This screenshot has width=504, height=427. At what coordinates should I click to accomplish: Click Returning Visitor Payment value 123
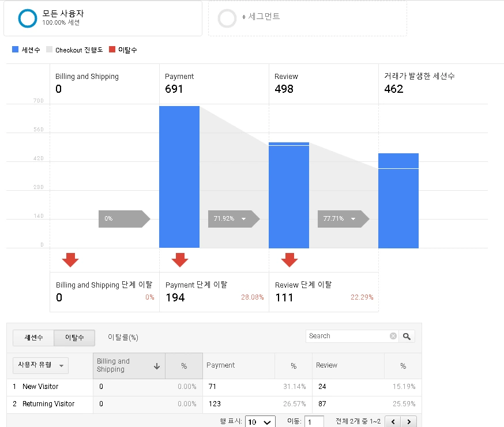(215, 404)
